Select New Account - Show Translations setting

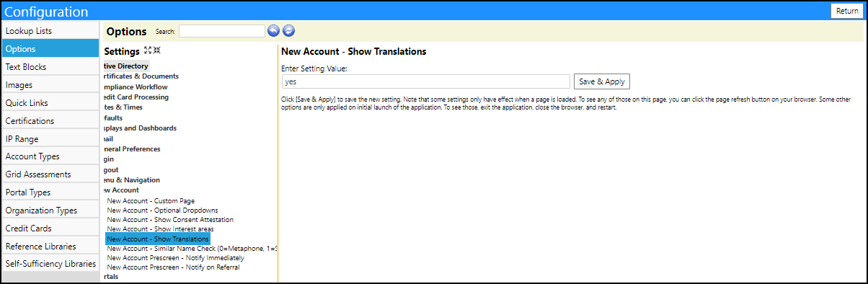[158, 239]
